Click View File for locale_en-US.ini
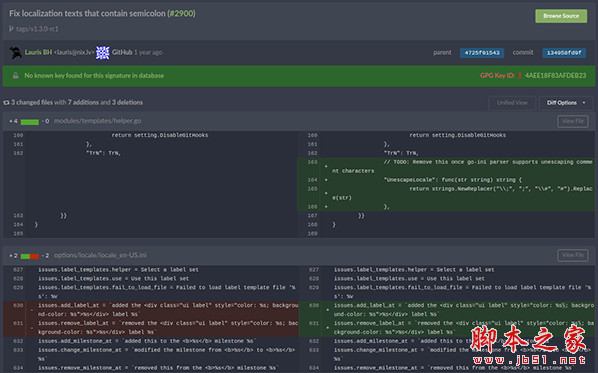The height and width of the screenshot is (373, 598). [x=572, y=255]
